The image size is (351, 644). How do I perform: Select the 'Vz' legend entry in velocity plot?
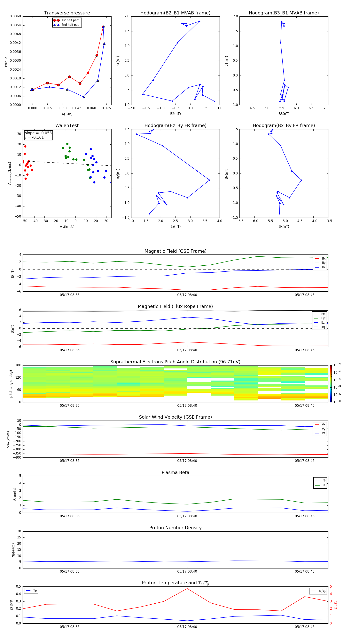coord(320,433)
